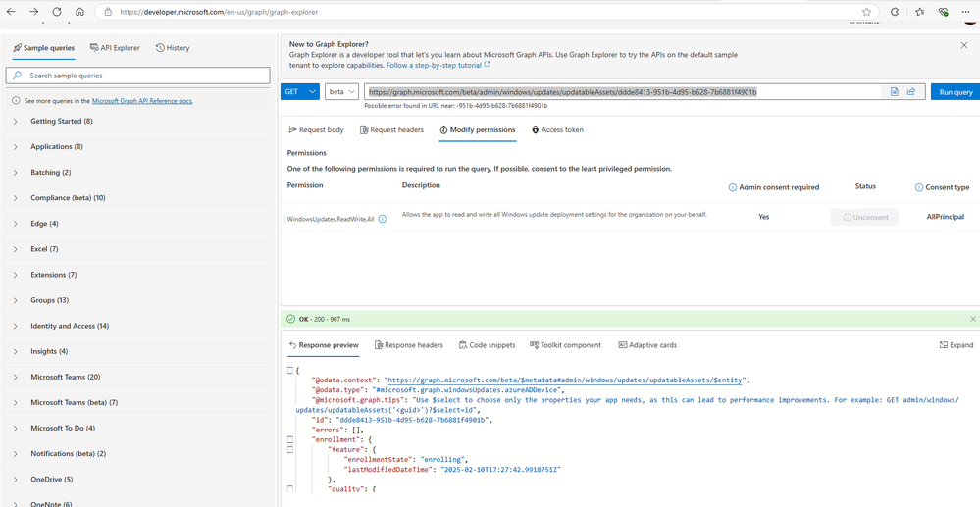The height and width of the screenshot is (507, 980).
Task: Click the Expand response icon
Action: [x=944, y=345]
